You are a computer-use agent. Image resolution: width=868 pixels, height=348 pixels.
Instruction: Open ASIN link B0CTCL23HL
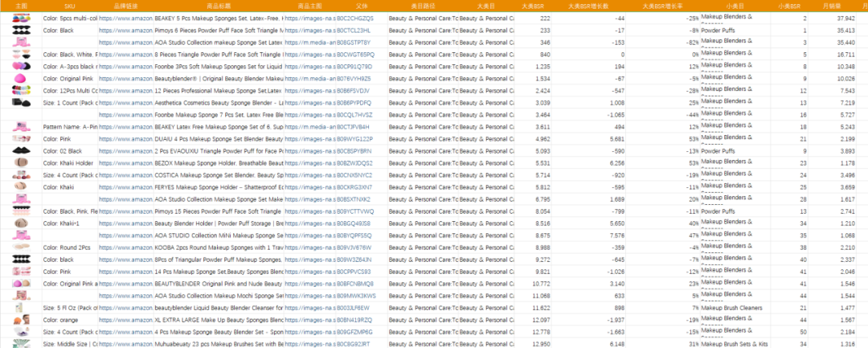click(x=354, y=31)
